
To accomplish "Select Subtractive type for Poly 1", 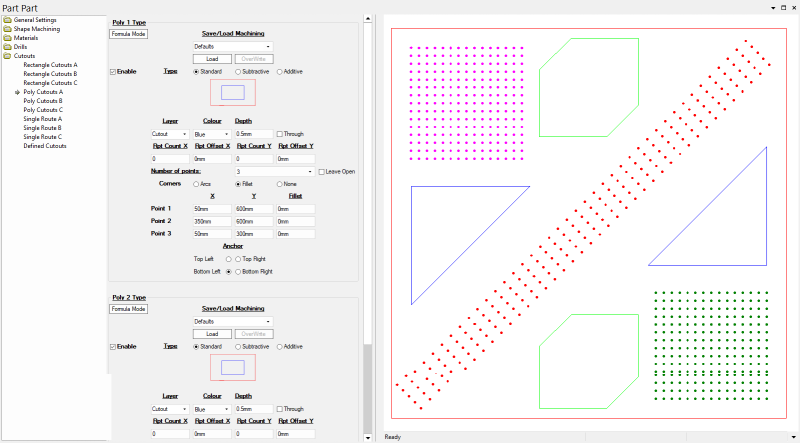I will [x=238, y=72].
